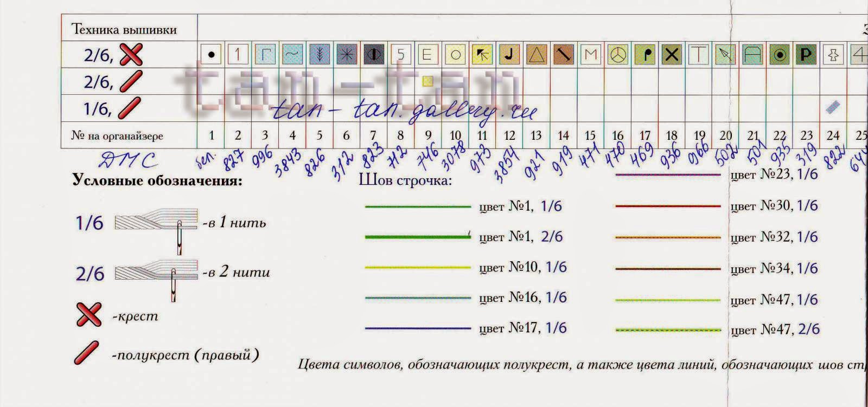Select the letter E symbol square

tap(427, 54)
